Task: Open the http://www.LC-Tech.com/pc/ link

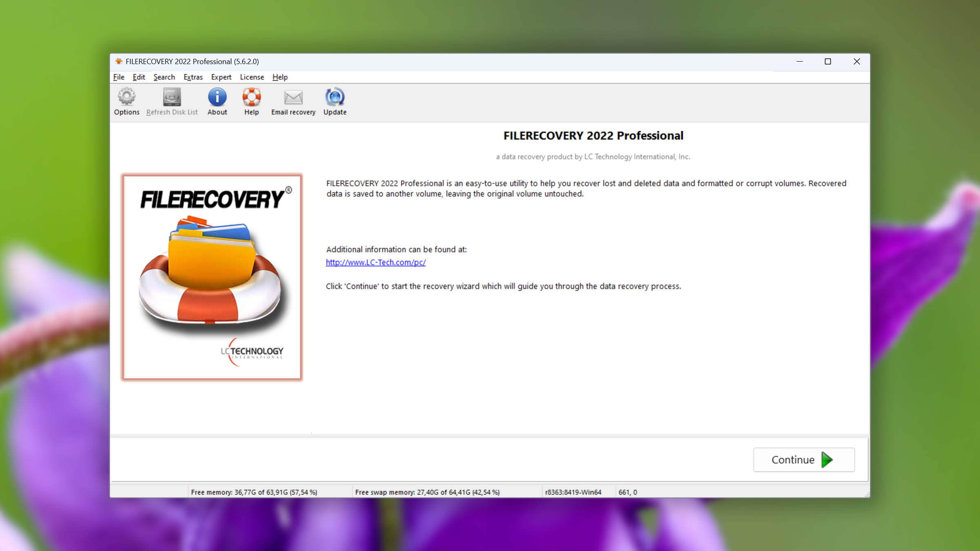Action: tap(376, 262)
